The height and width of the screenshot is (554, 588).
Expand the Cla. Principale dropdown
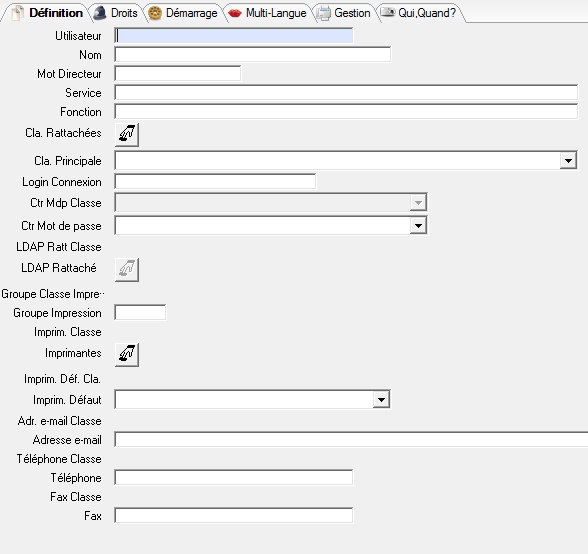click(x=568, y=161)
